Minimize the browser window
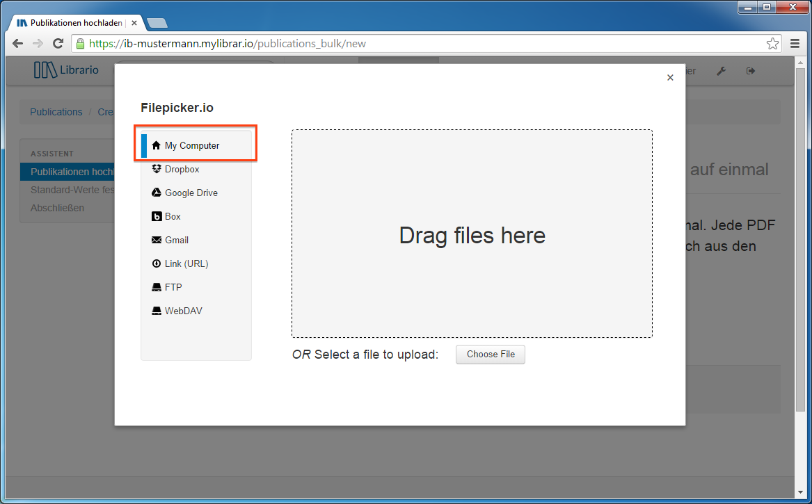This screenshot has width=812, height=504. click(x=748, y=7)
